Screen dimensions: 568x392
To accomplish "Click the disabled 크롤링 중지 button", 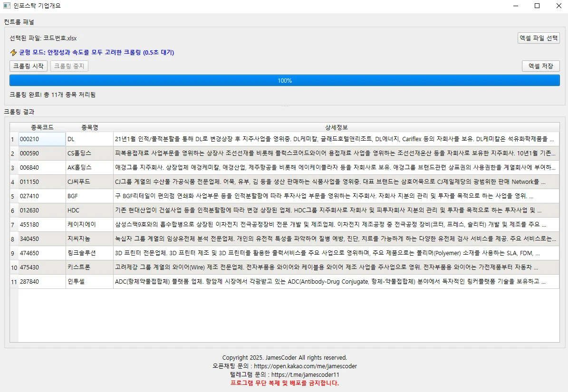I will [x=69, y=66].
